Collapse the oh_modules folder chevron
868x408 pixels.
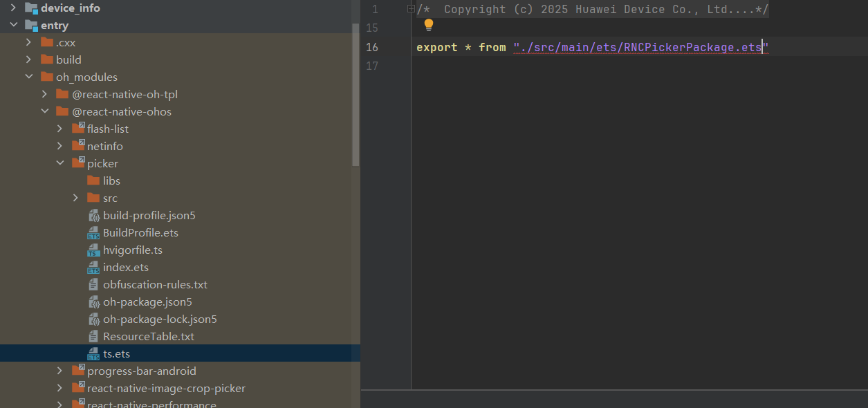[x=28, y=77]
